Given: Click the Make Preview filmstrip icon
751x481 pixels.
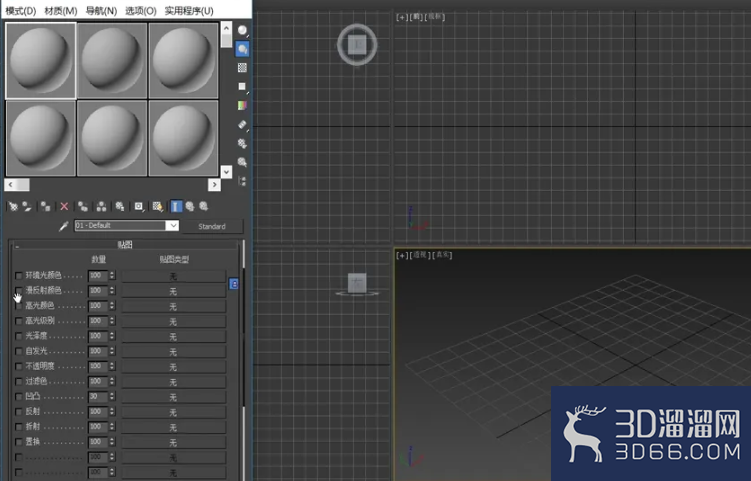Looking at the screenshot, I should [x=242, y=124].
